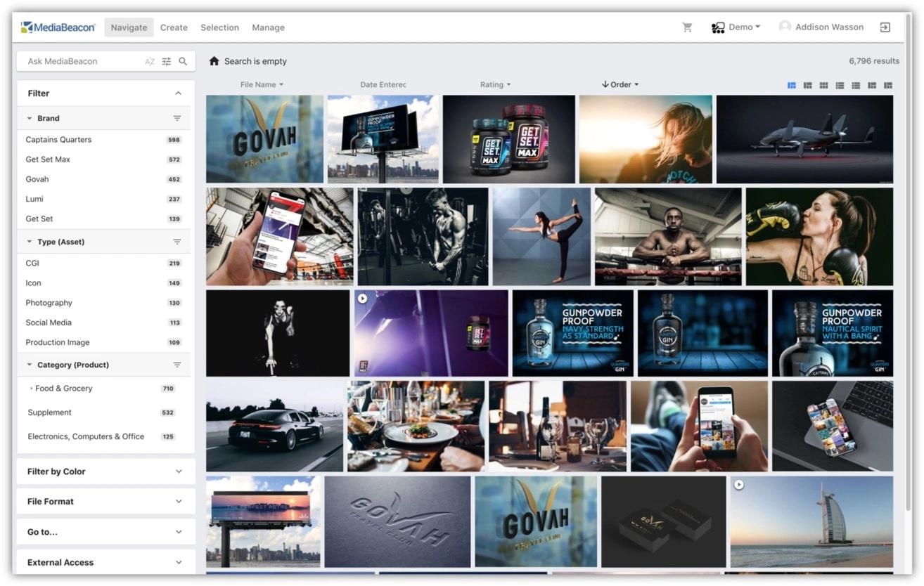
Task: Open Type (Asset) filter options icon
Action: coord(177,242)
